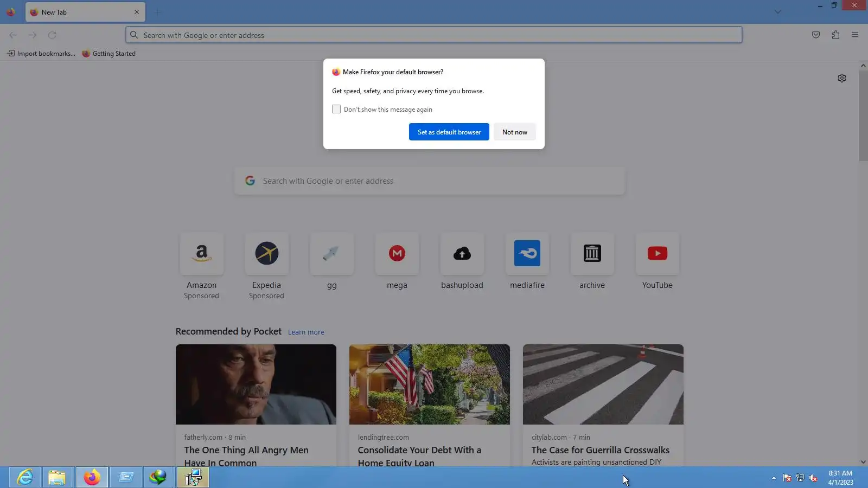This screenshot has width=868, height=488.
Task: Dismiss the dialog with Not now
Action: point(515,132)
